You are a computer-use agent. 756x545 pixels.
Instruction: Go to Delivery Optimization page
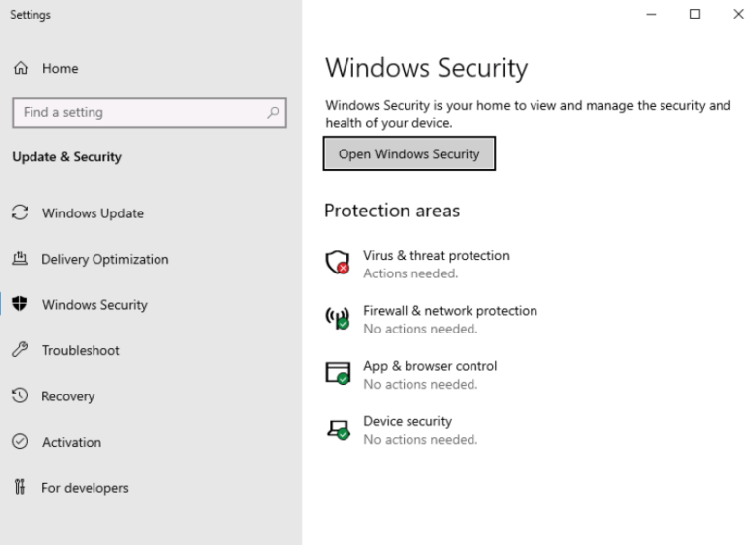tap(104, 260)
